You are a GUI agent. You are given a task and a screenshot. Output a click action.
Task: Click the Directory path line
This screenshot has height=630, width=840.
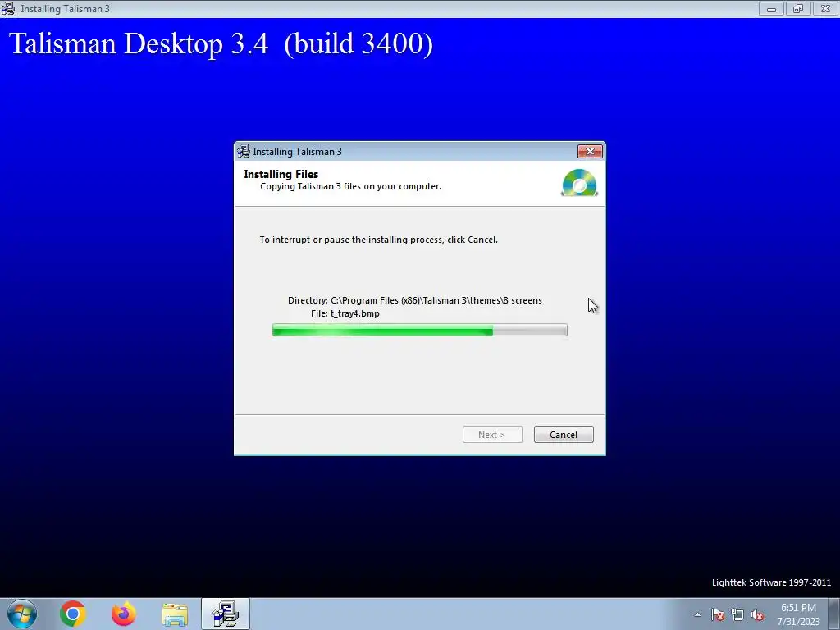pos(414,300)
